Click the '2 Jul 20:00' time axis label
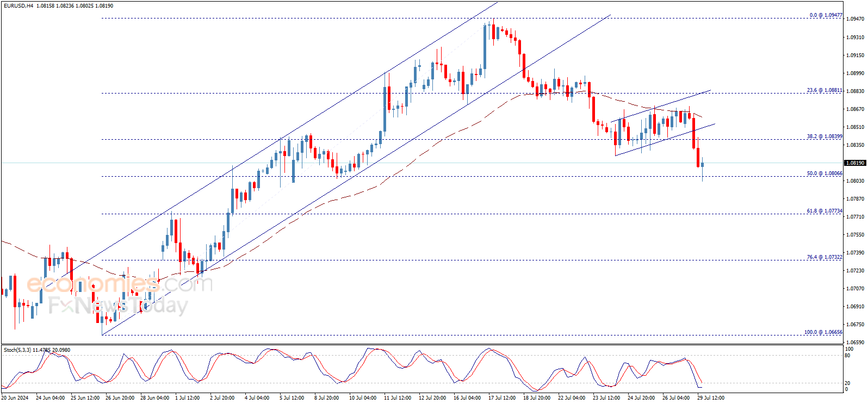Viewport: 868px width, 404px height. tap(222, 398)
